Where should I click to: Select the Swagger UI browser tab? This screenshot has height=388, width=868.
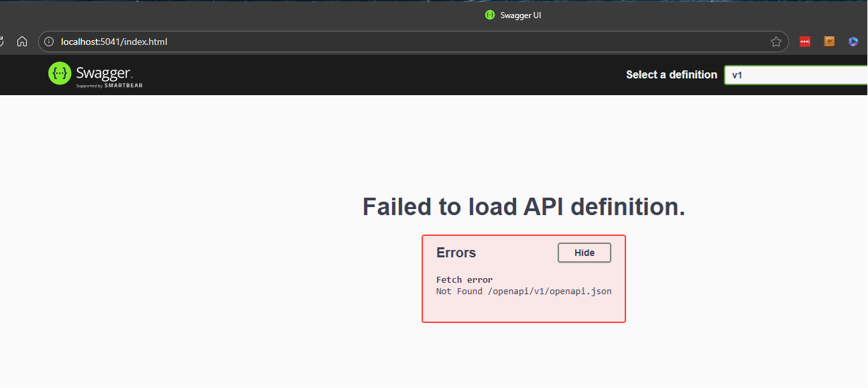coord(513,15)
